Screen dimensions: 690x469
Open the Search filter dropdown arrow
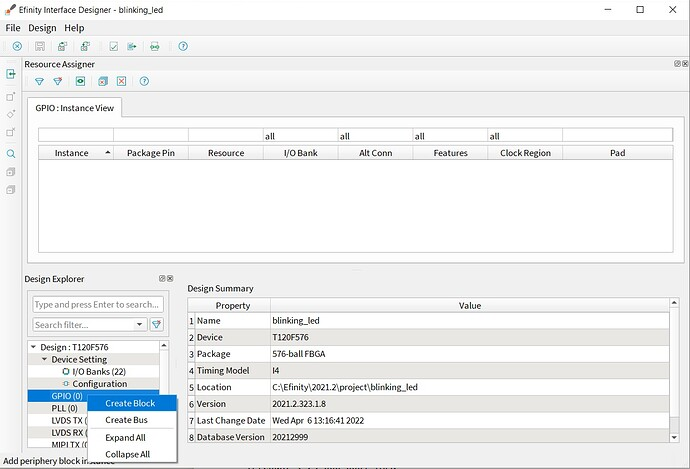[140, 324]
